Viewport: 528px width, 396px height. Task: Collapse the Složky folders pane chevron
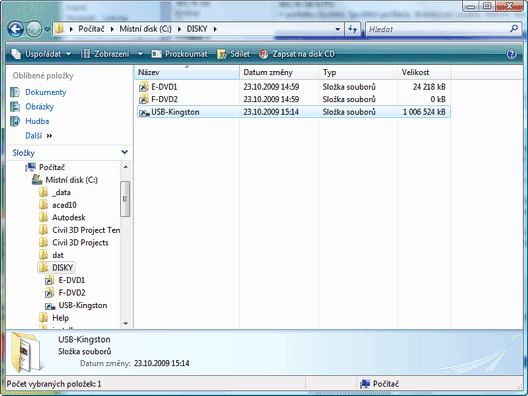click(x=124, y=152)
